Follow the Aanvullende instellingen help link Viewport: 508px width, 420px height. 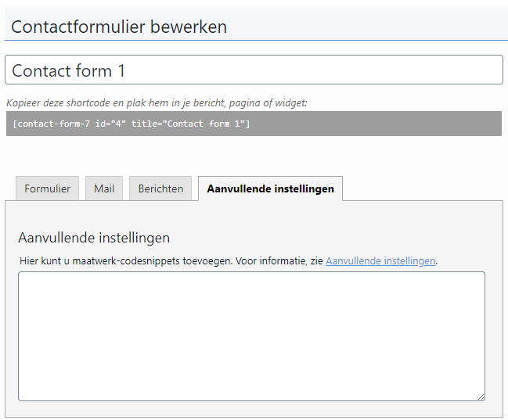[x=380, y=260]
